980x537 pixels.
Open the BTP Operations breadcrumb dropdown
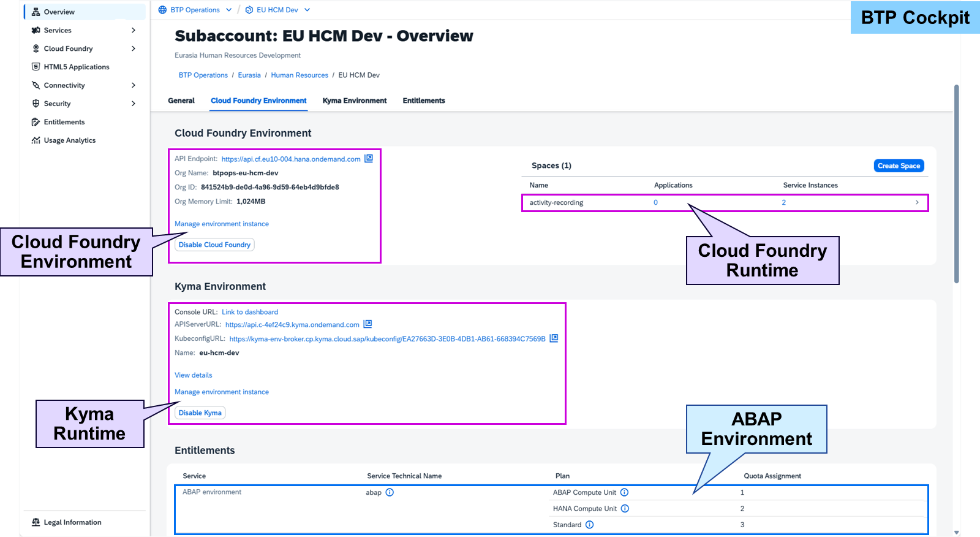tap(229, 10)
